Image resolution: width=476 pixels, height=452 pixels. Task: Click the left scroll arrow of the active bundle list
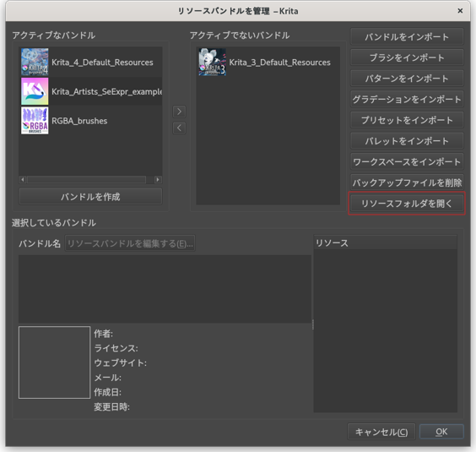coord(23,180)
